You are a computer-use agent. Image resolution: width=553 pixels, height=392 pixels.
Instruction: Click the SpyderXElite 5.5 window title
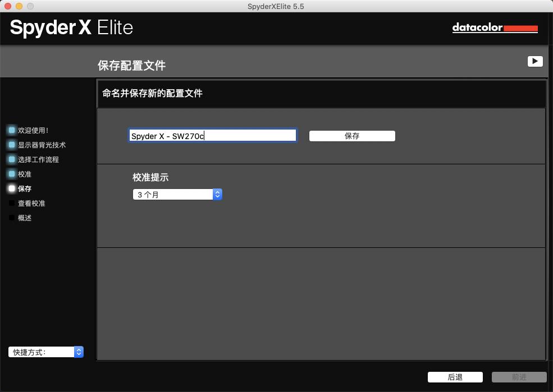(276, 6)
